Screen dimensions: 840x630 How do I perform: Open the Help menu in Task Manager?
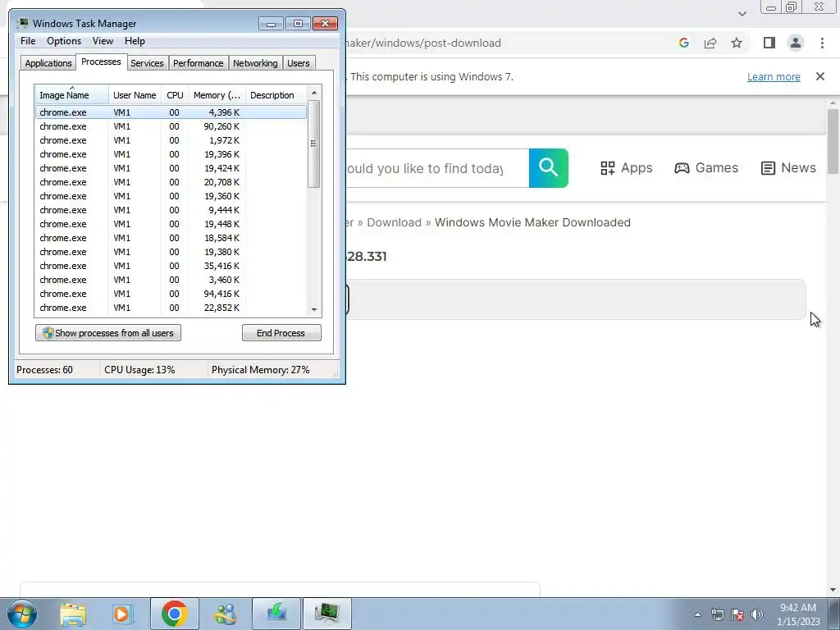point(135,41)
